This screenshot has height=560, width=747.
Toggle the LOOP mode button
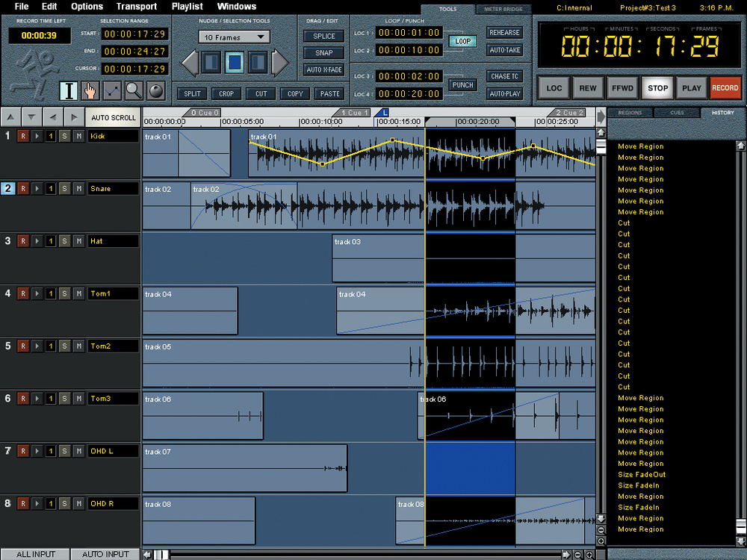[x=463, y=41]
